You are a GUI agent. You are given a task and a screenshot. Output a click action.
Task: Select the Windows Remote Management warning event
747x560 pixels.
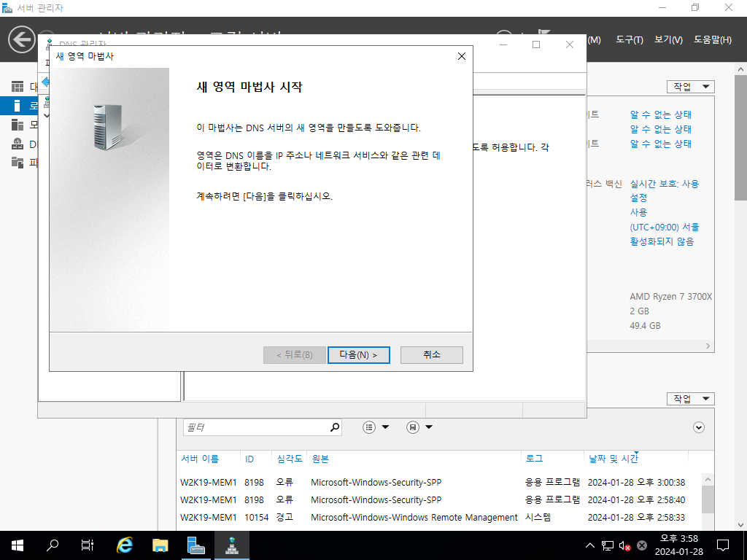(438, 518)
